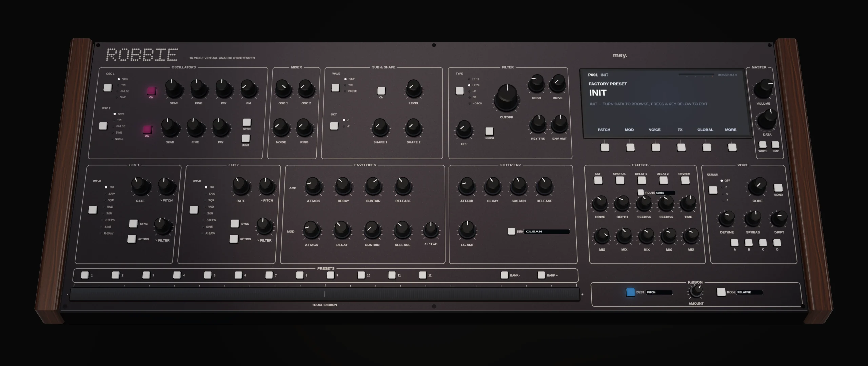868x366 pixels.
Task: Click the HPF knob
Action: pyautogui.click(x=464, y=129)
